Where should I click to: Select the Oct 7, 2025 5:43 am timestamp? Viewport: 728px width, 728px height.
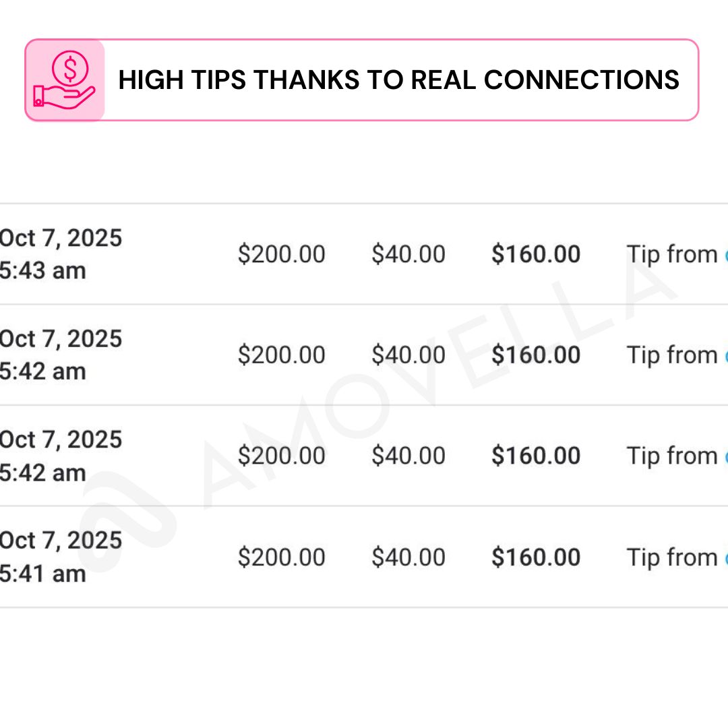61,254
